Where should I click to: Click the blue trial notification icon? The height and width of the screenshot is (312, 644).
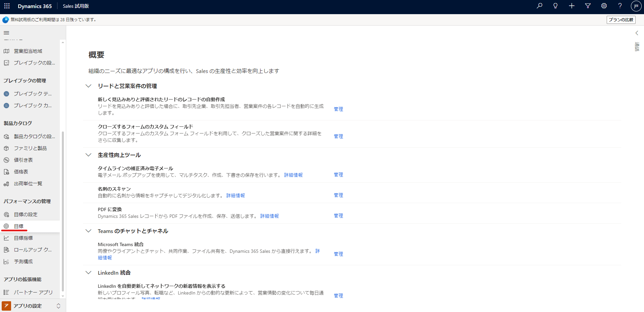6,20
